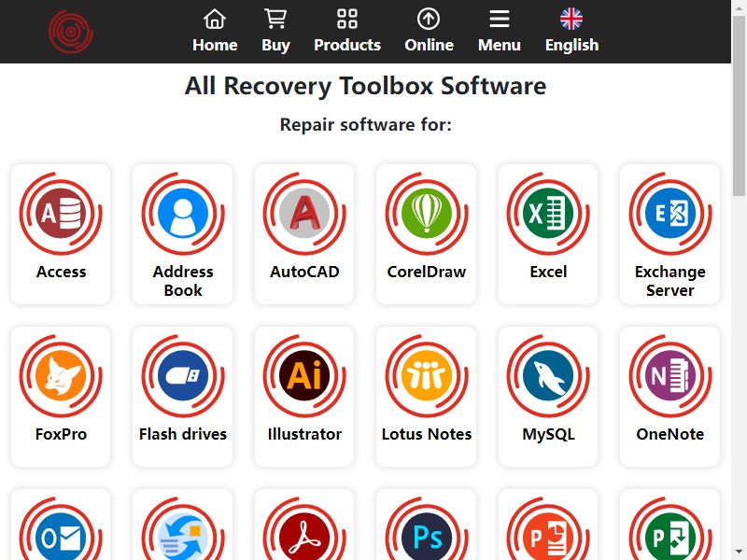Select the Access database icon
The image size is (747, 560).
click(61, 214)
